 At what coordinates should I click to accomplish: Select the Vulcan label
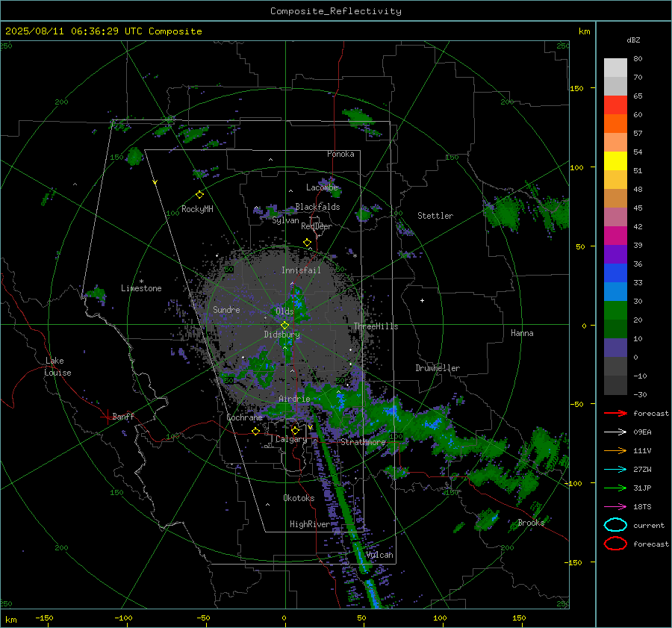click(379, 555)
